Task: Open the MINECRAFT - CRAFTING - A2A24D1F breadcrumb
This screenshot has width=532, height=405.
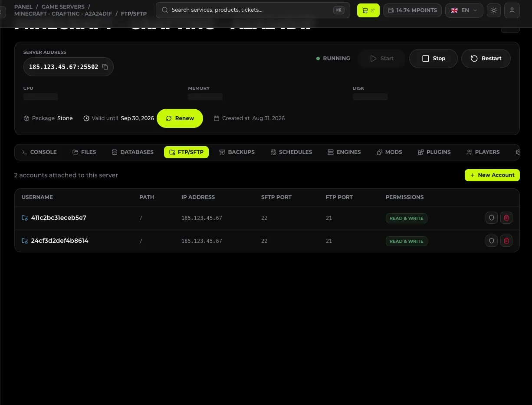Action: (x=63, y=14)
